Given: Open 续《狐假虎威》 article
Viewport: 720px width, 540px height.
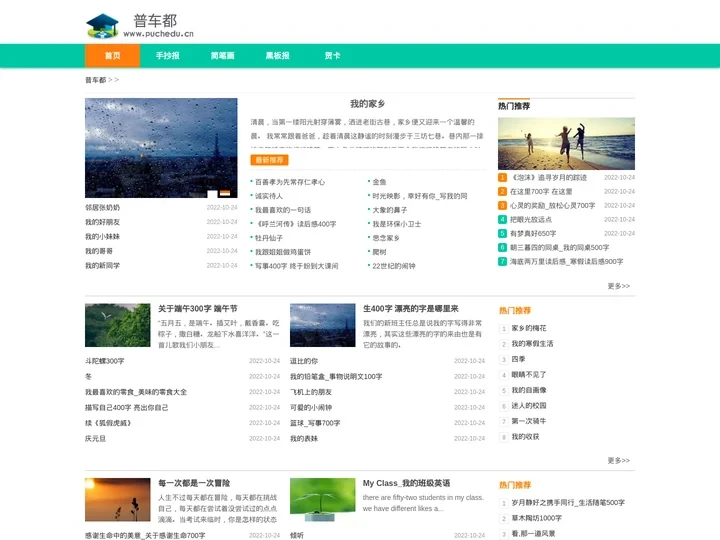Looking at the screenshot, I should click(108, 423).
